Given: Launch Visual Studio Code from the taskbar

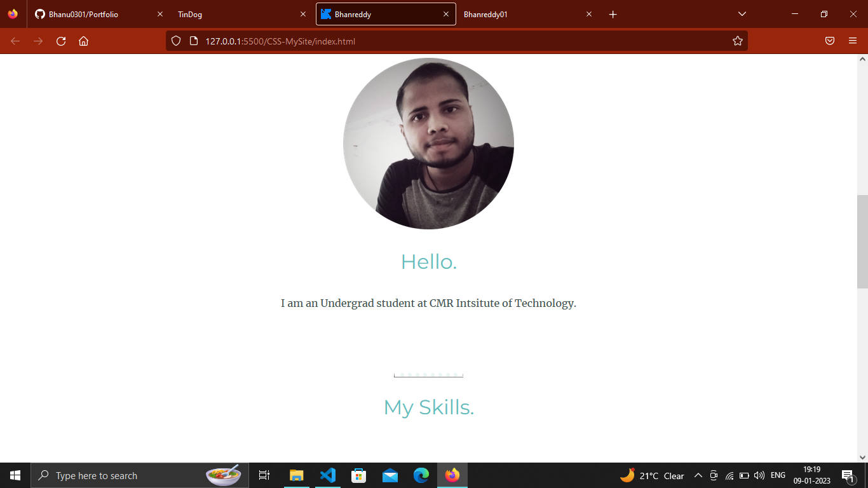Looking at the screenshot, I should pyautogui.click(x=327, y=475).
